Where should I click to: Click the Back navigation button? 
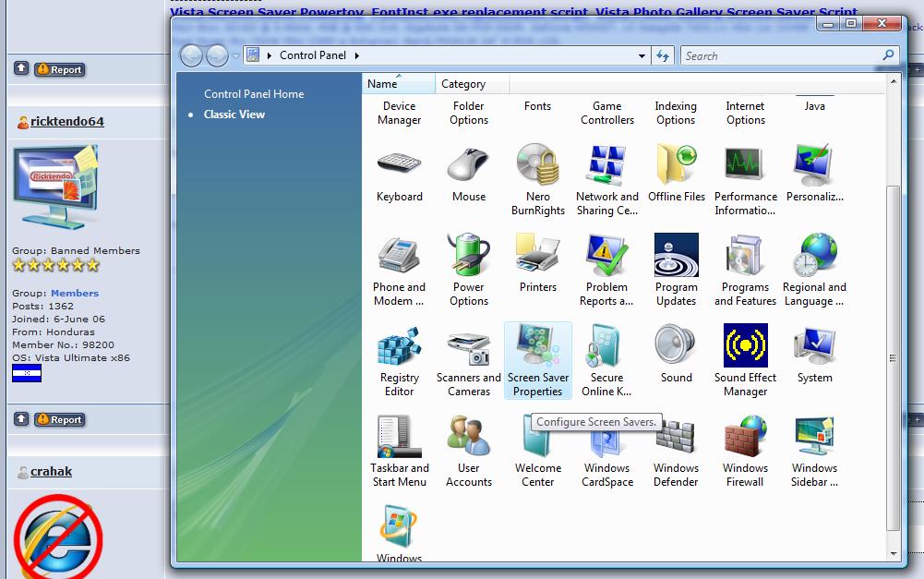point(191,56)
